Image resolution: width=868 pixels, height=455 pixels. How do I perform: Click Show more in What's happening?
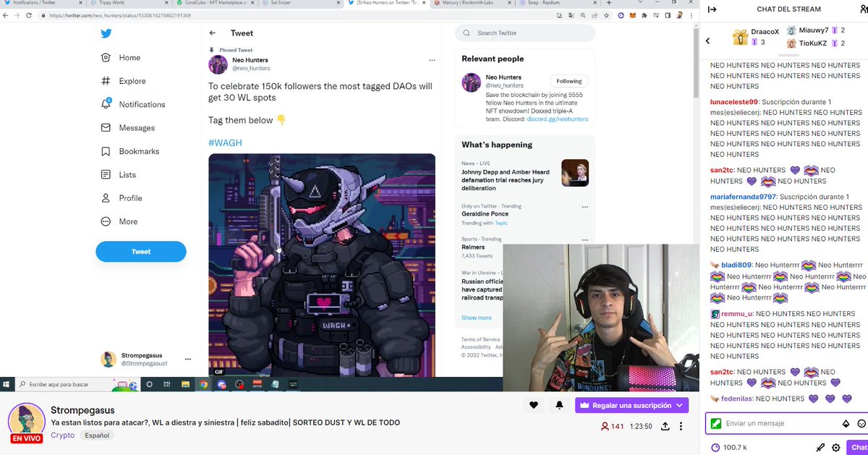[477, 318]
